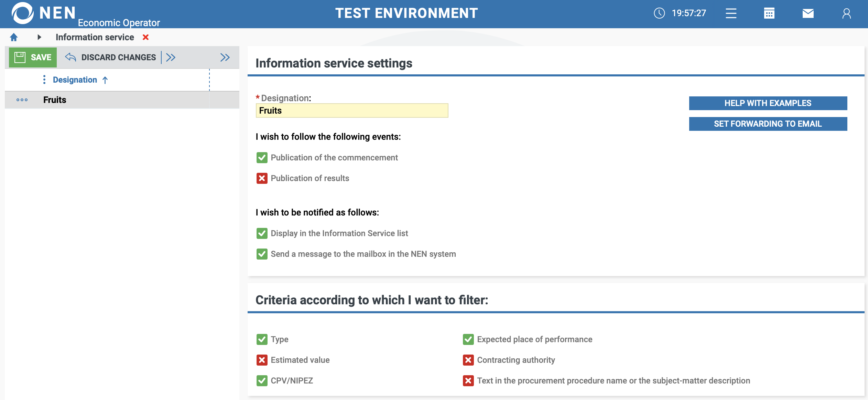This screenshot has height=400, width=868.
Task: Toggle Contracting authority filter checkbox
Action: (468, 360)
